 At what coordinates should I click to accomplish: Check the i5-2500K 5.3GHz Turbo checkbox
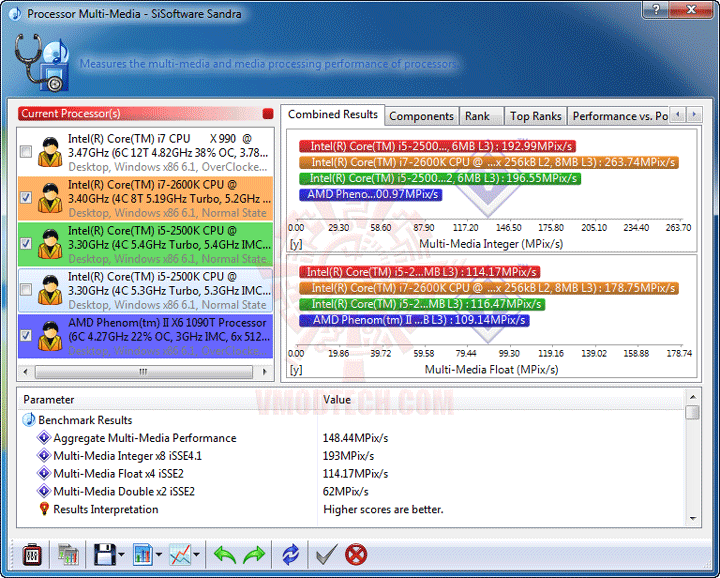click(26, 289)
